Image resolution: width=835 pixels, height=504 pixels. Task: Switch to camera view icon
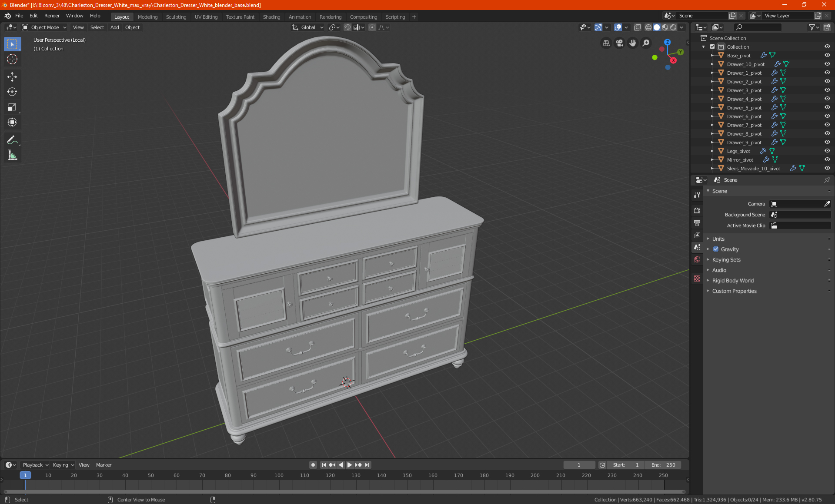coord(619,43)
